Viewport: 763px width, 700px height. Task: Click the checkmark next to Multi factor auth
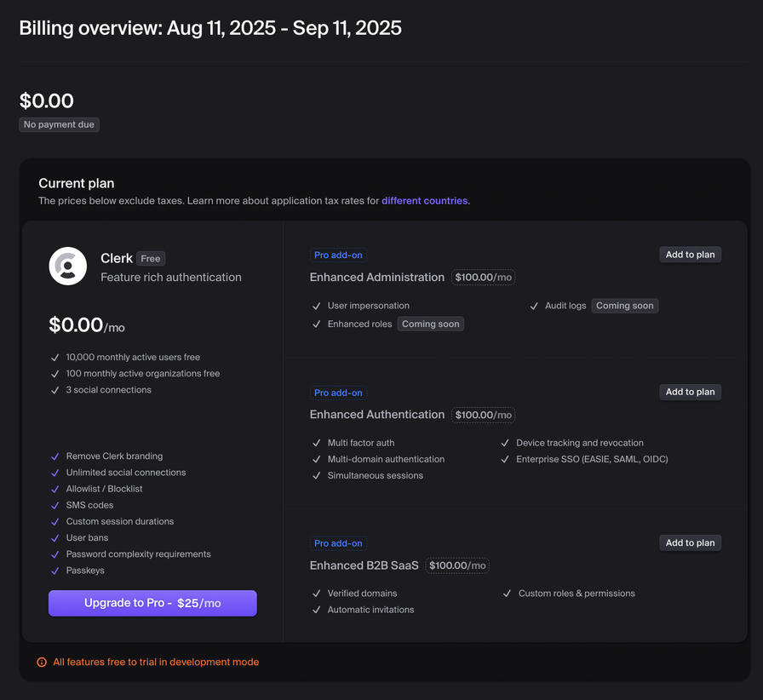coord(317,443)
